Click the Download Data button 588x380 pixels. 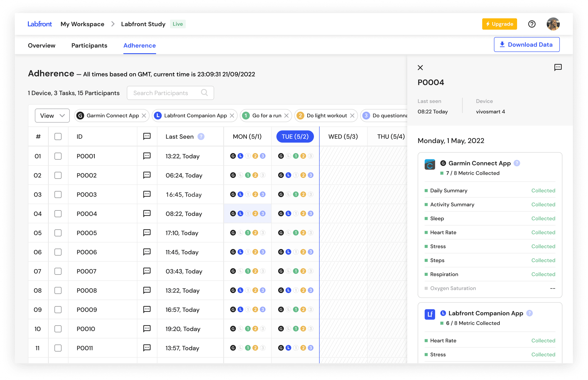coord(526,44)
